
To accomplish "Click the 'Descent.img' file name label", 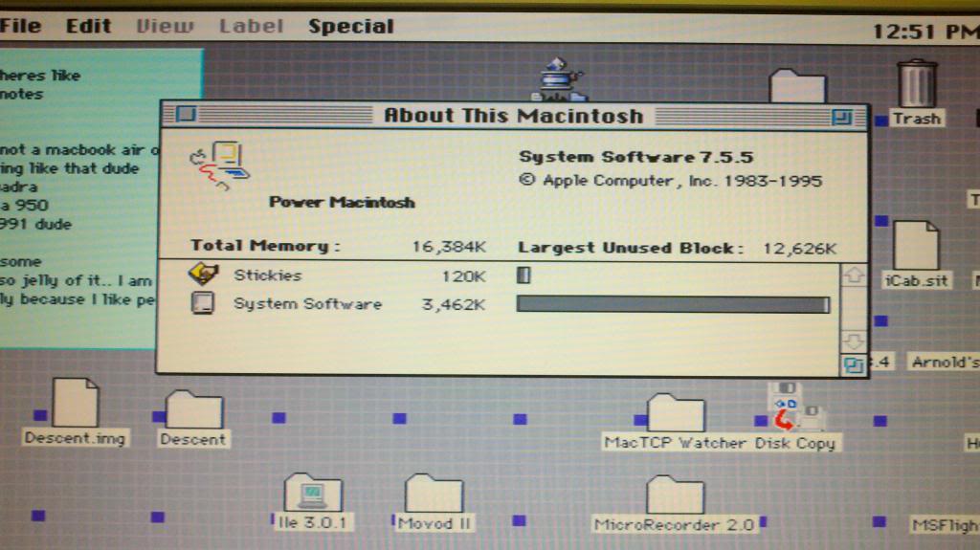I will click(x=75, y=438).
